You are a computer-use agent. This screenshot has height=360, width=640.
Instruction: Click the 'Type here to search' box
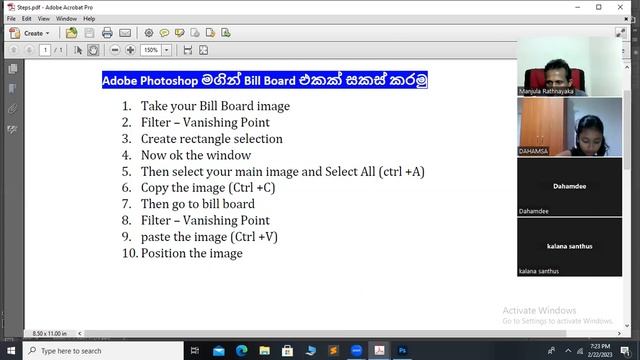click(x=103, y=351)
